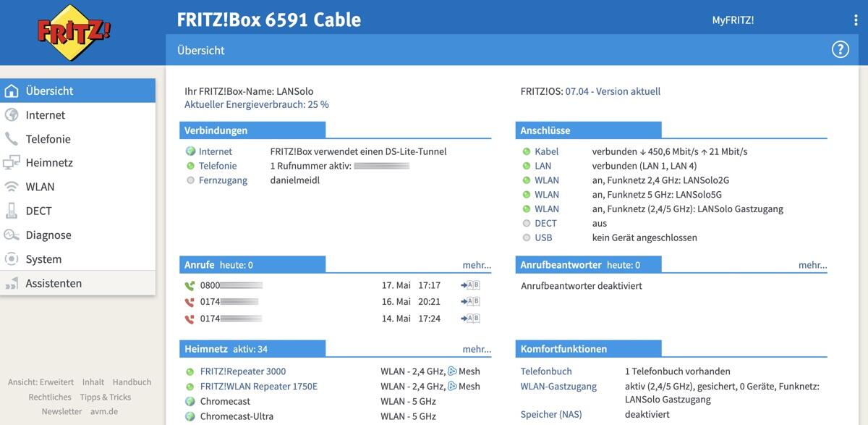Click the phonebook icon for the 0800 call

pos(470,285)
